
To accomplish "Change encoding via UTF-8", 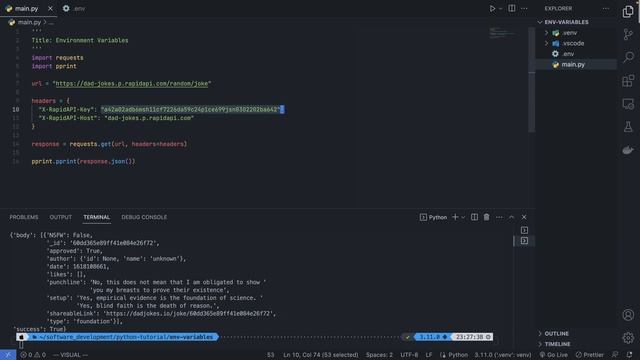I will (409, 355).
